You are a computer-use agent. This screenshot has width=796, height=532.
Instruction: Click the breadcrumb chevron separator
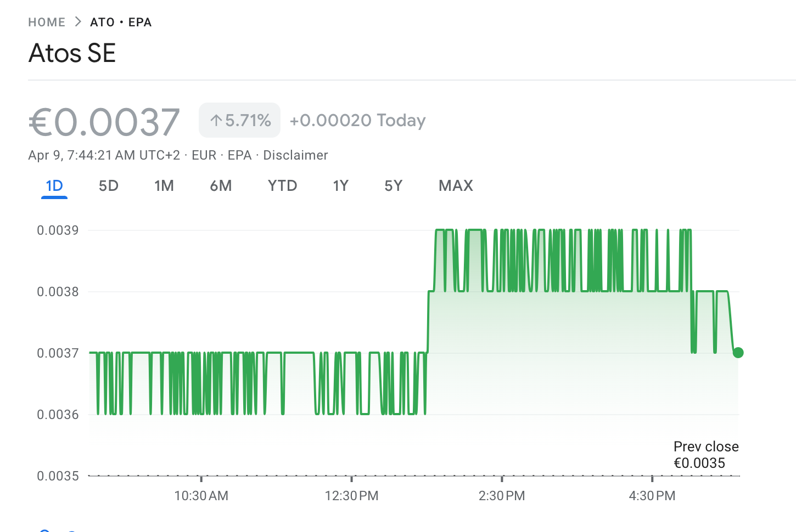tap(78, 22)
